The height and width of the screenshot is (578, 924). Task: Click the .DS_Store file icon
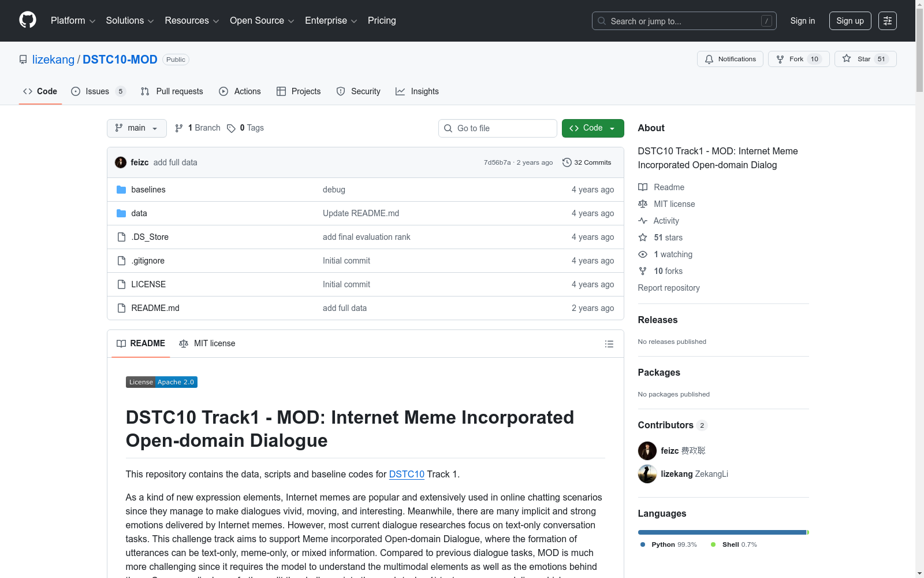(x=121, y=237)
